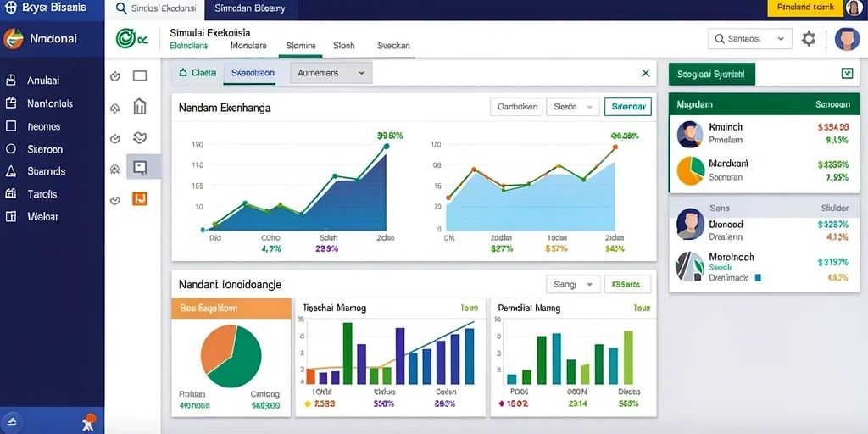Viewport: 868px width, 434px height.
Task: Click the small teal square beside Drenimackl
Action: pyautogui.click(x=758, y=277)
